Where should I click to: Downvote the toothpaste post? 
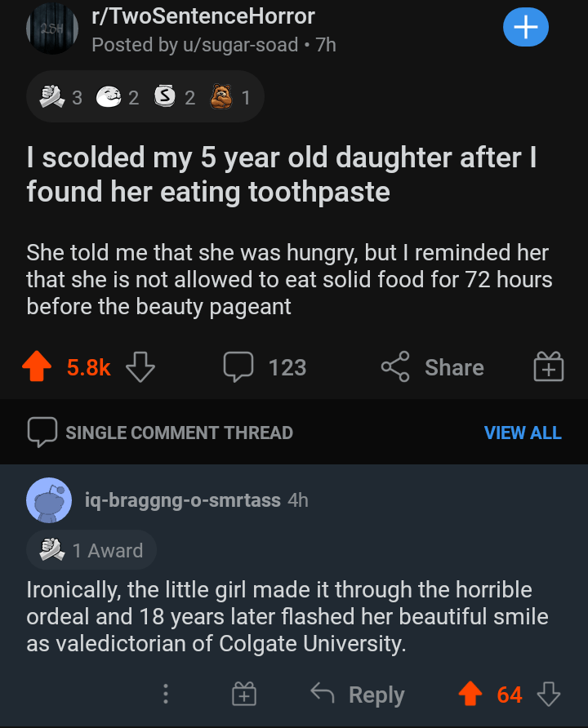140,367
